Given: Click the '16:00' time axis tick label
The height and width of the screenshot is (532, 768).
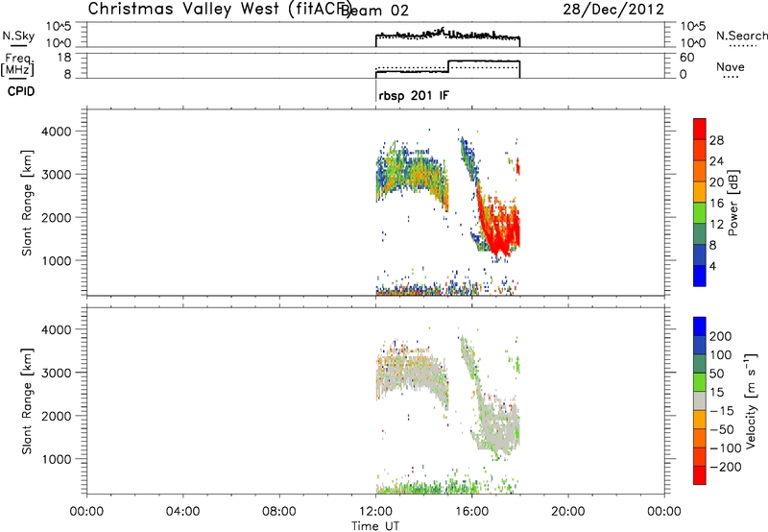Looking at the screenshot, I should pyautogui.click(x=471, y=512).
